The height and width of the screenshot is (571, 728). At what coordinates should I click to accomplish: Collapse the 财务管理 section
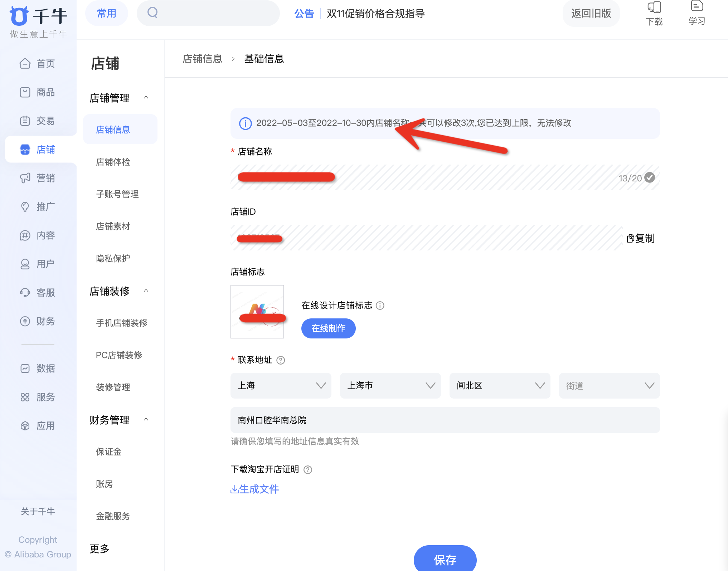[x=146, y=420]
